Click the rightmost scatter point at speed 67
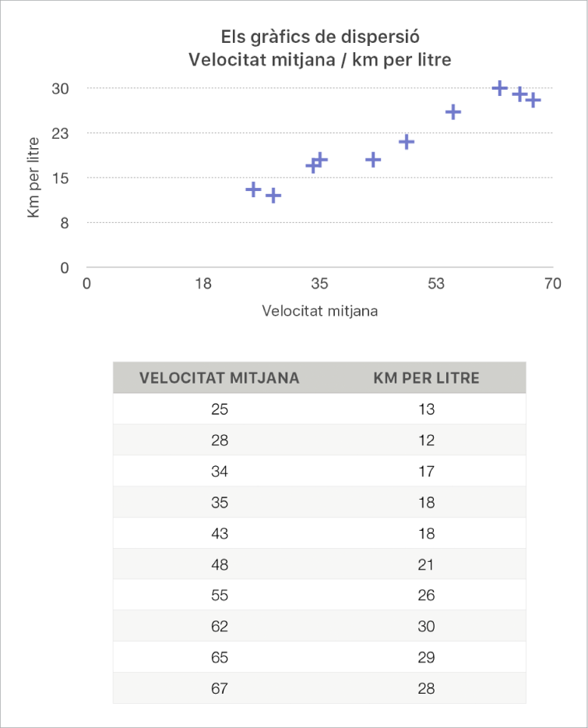Screen dimensions: 588x728 [533, 101]
